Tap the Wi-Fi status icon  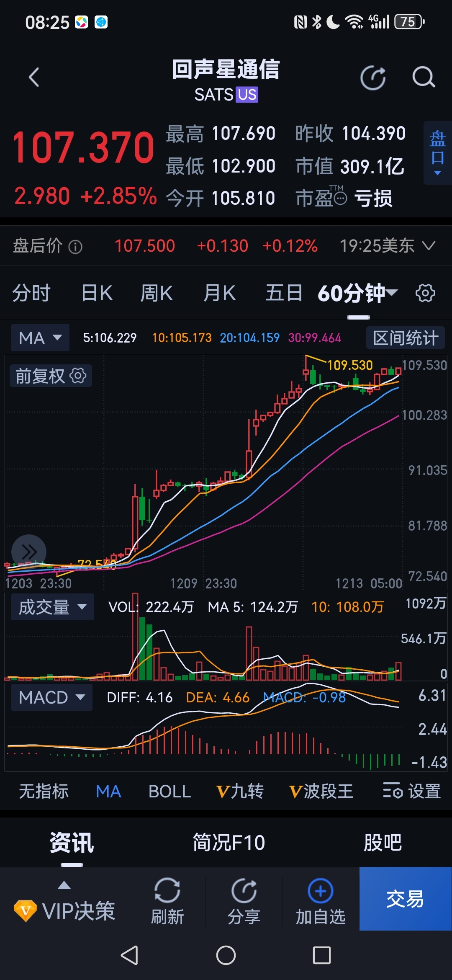click(x=354, y=21)
